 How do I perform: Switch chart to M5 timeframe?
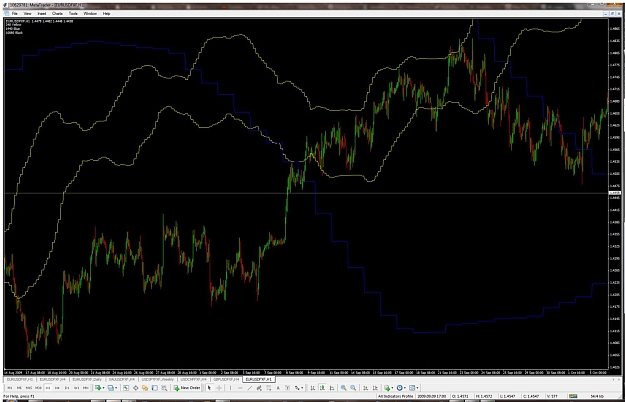(19, 388)
